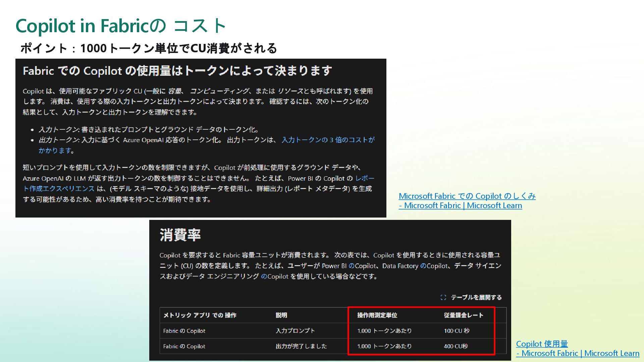Viewport: 644px width, 362px height.
Task: Click '1,000 トークンあたり' in the 入力プロンプト row
Action: pos(384,330)
